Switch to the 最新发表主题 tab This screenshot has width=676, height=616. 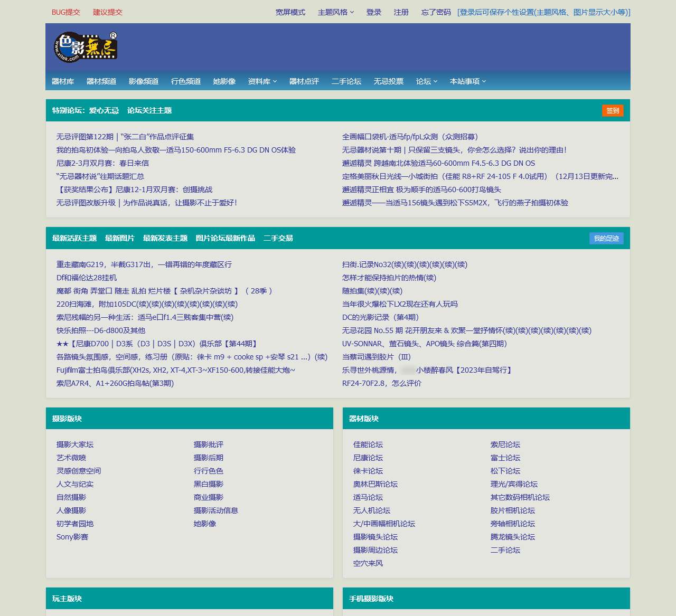(165, 238)
